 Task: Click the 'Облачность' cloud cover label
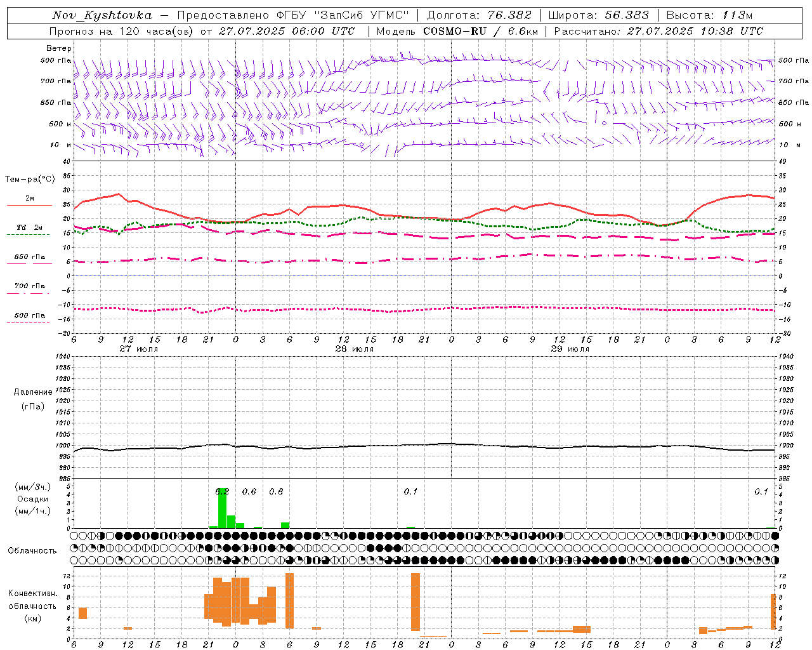tap(32, 550)
